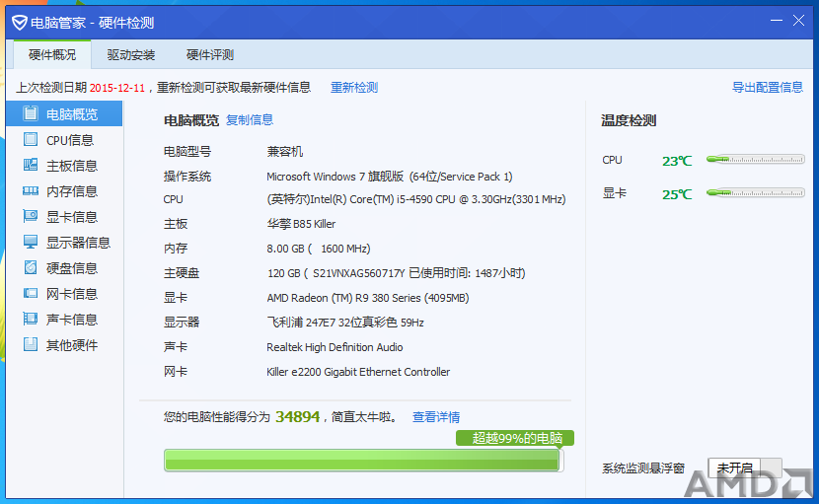The width and height of the screenshot is (819, 504).
Task: Click the 重新检测 link
Action: point(354,87)
